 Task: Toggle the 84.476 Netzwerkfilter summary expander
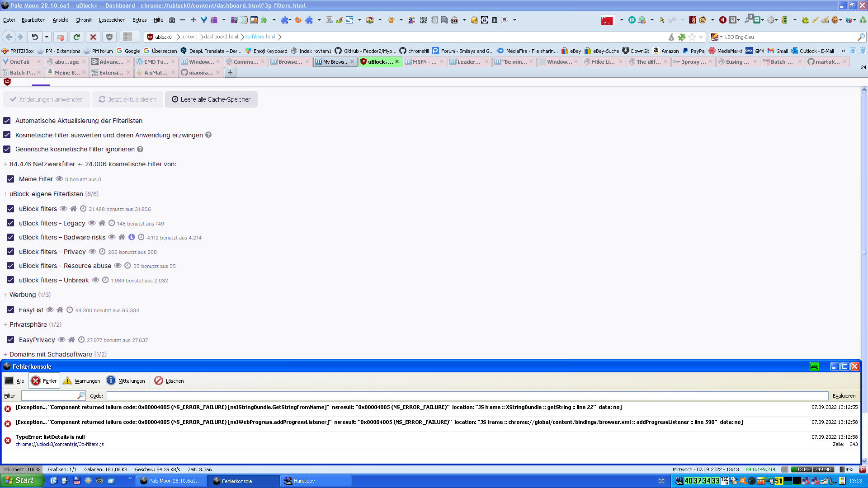(x=5, y=164)
